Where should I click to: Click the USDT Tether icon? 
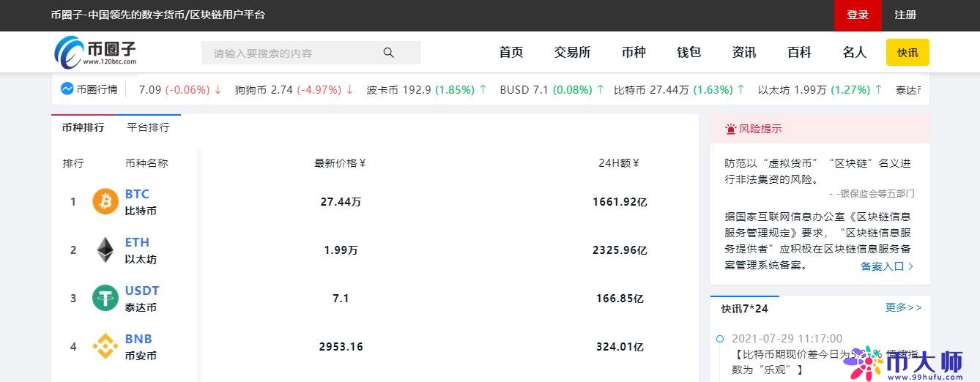(x=105, y=298)
